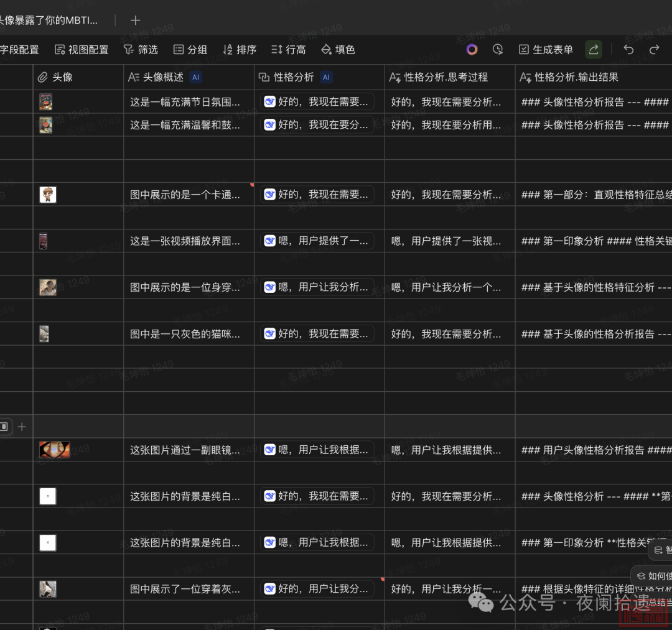The height and width of the screenshot is (630, 672).
Task: Select the 性格分析.输出结果 column header
Action: 594,77
